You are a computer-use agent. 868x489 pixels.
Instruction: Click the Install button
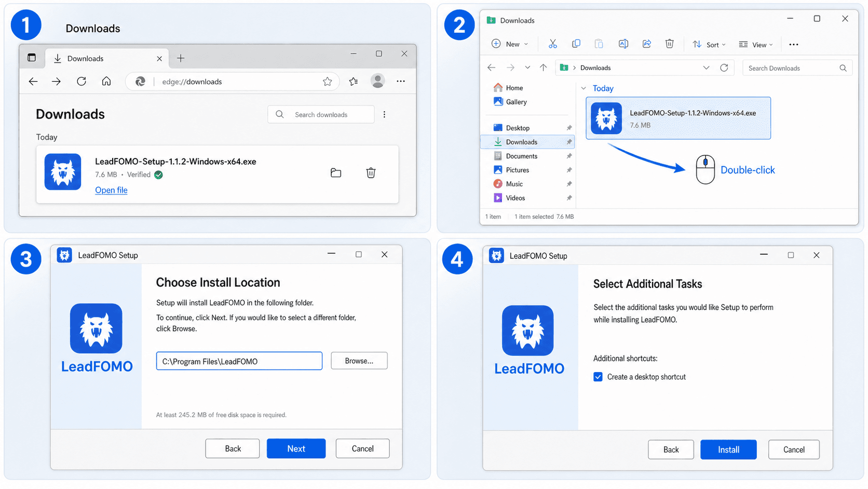pos(728,450)
